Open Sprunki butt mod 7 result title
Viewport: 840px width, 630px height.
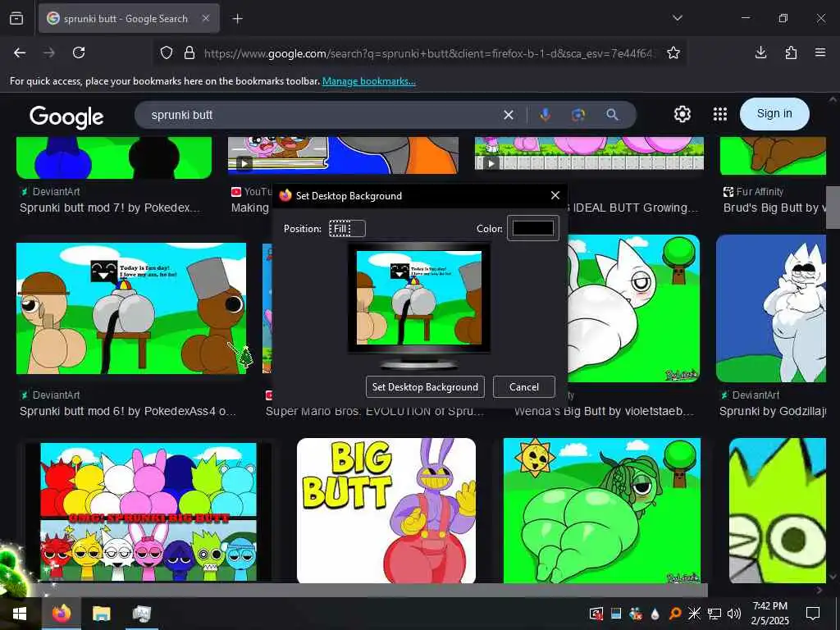coord(110,208)
